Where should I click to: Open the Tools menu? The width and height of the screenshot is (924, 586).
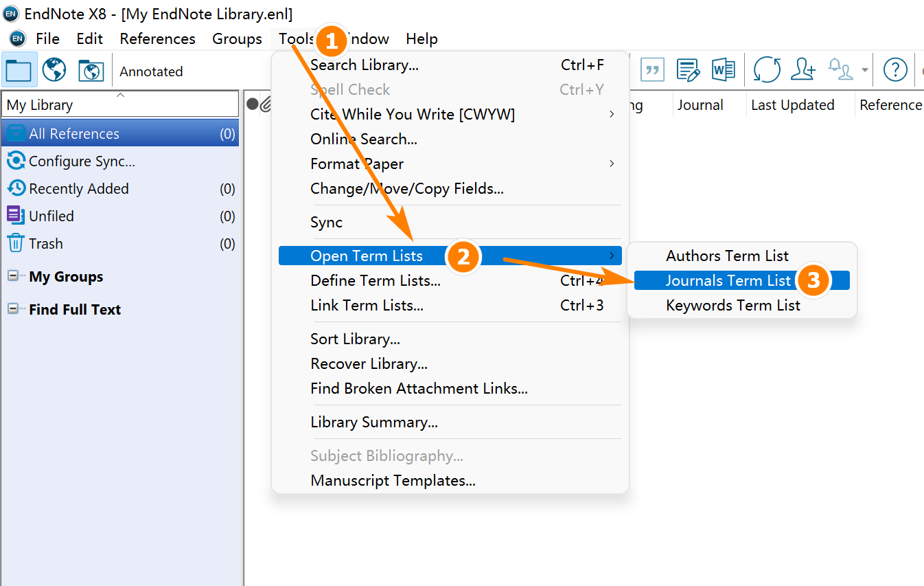pyautogui.click(x=297, y=38)
